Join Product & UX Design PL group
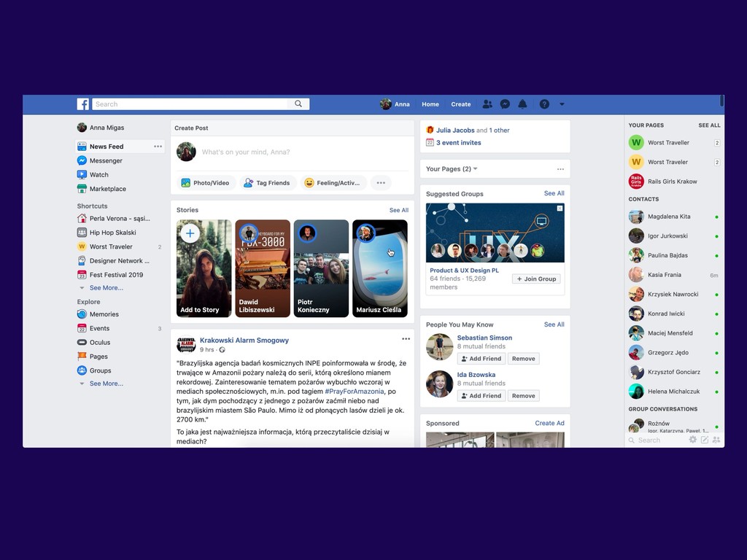This screenshot has width=747, height=560. point(536,279)
